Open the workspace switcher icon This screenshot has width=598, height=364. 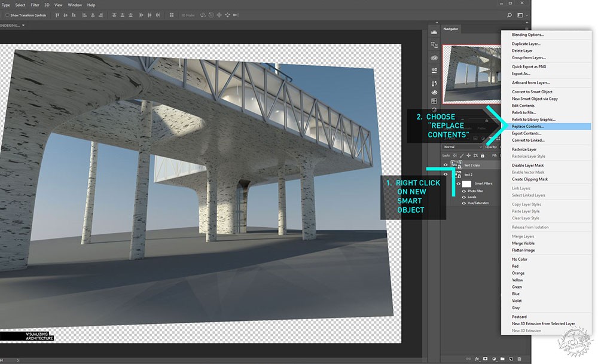pyautogui.click(x=520, y=16)
